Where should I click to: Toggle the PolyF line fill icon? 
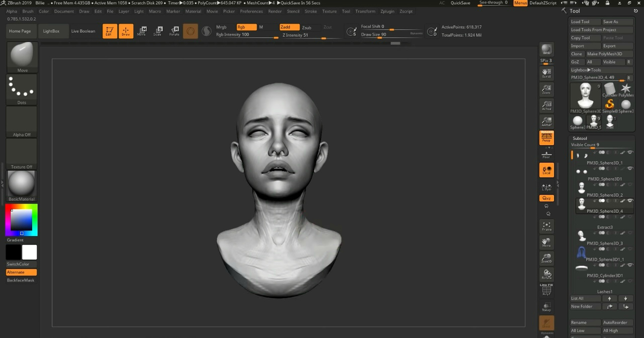tap(546, 290)
